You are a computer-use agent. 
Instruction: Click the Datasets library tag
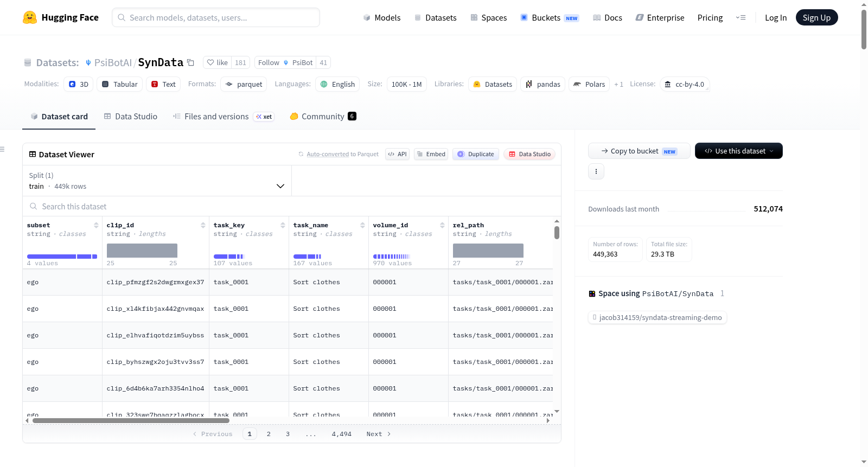coord(493,84)
